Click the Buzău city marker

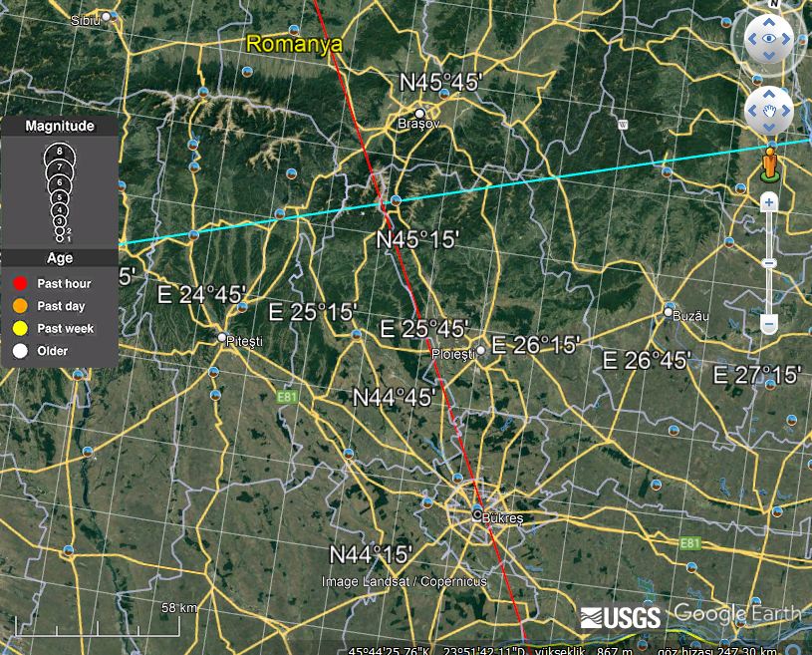point(669,312)
